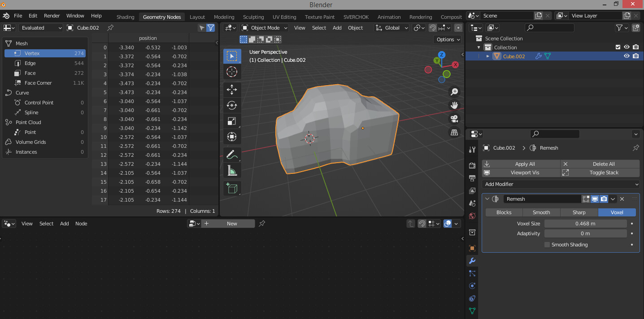Open the Render properties tab icon
Image resolution: width=644 pixels, height=319 pixels.
click(472, 165)
